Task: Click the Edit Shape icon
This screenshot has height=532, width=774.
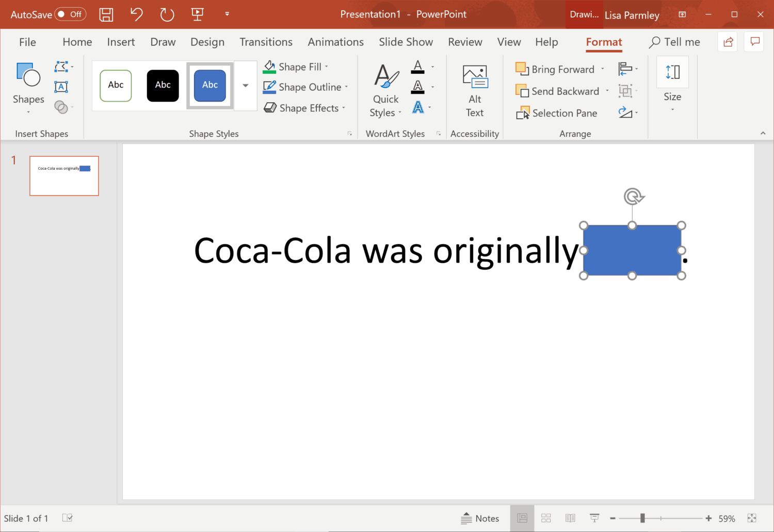Action: [61, 67]
